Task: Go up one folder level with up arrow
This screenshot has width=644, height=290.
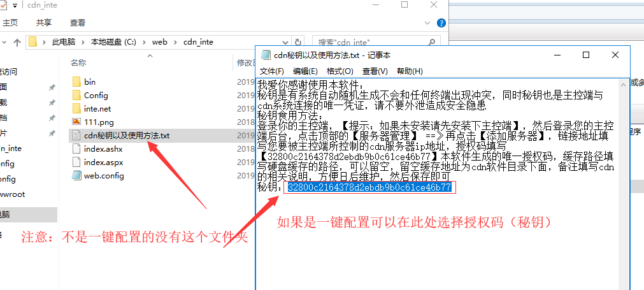Action: 15,42
